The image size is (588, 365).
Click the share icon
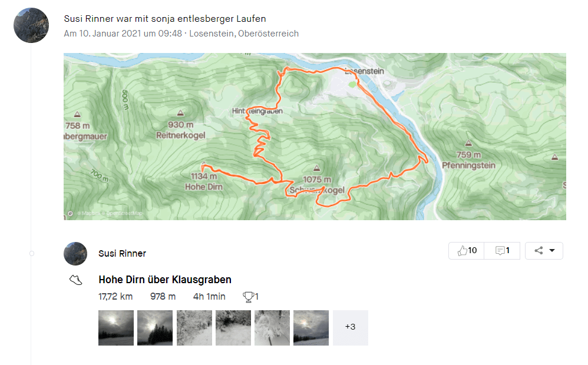click(539, 250)
